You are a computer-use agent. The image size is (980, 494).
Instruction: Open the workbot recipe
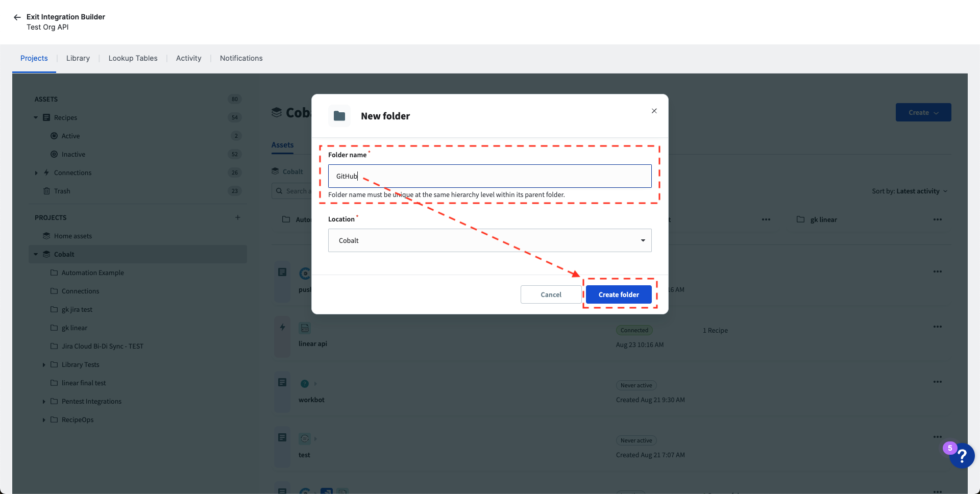point(311,400)
